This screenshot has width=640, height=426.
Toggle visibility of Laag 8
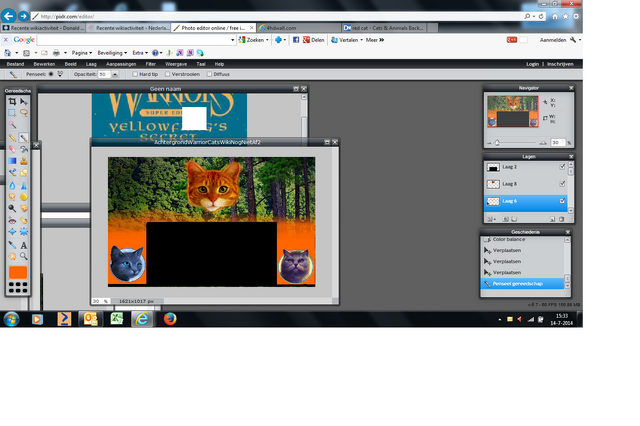[x=562, y=184]
